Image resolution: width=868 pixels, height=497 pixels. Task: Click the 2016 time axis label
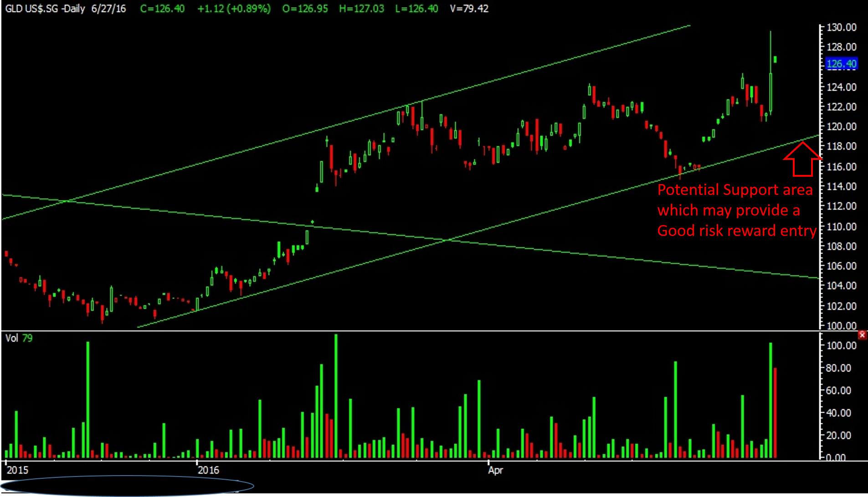coord(208,470)
